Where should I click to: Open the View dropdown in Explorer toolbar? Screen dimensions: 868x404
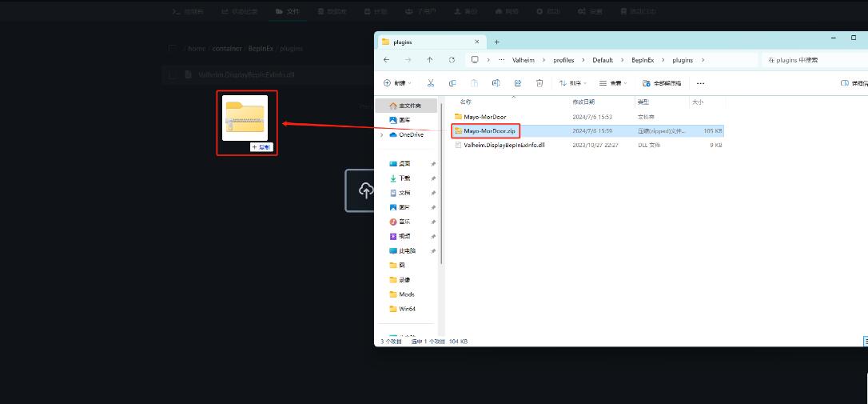(x=613, y=83)
